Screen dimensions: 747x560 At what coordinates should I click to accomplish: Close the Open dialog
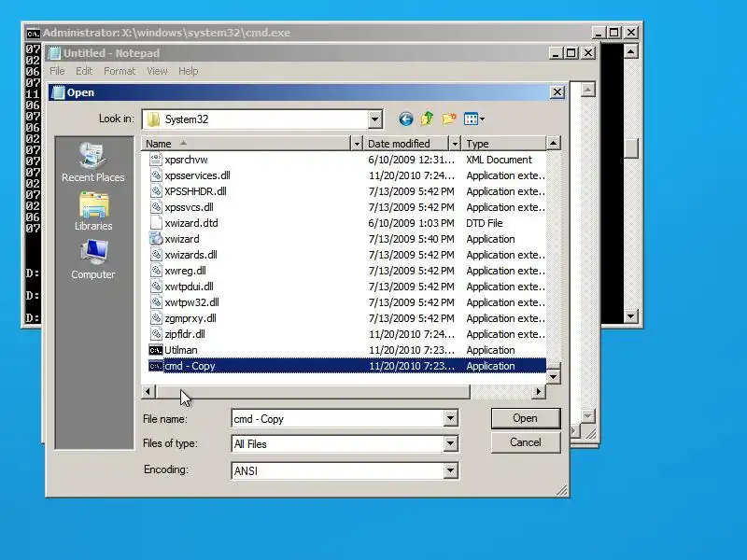[557, 92]
